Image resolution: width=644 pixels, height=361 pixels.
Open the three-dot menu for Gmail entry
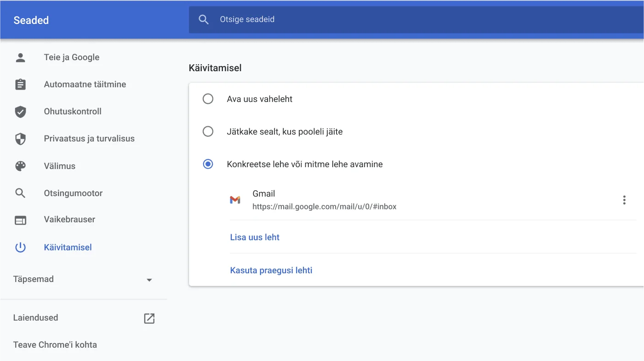[624, 200]
